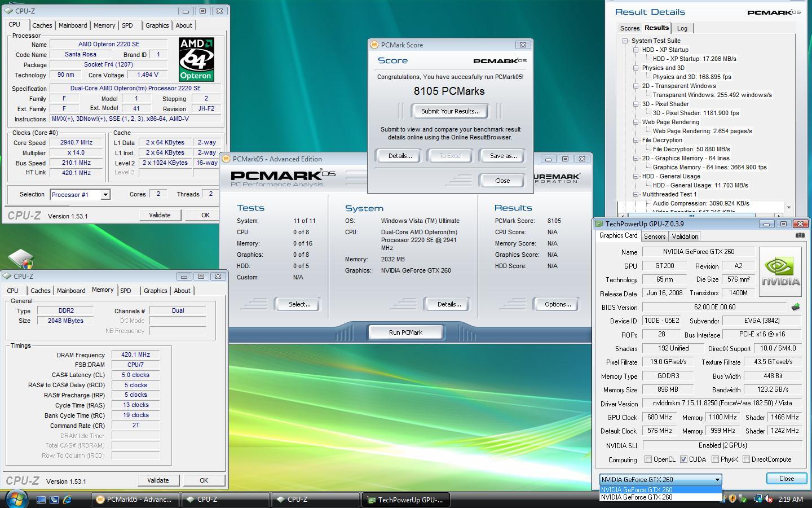This screenshot has width=812, height=508.
Task: Click the BIOS save icon next to BIOS Version
Action: click(x=796, y=307)
